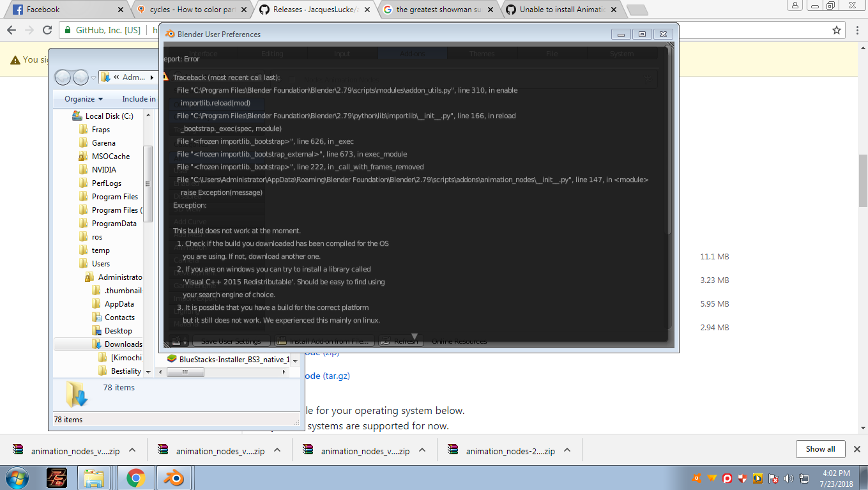Click Include in library in Explorer toolbar

coord(139,99)
